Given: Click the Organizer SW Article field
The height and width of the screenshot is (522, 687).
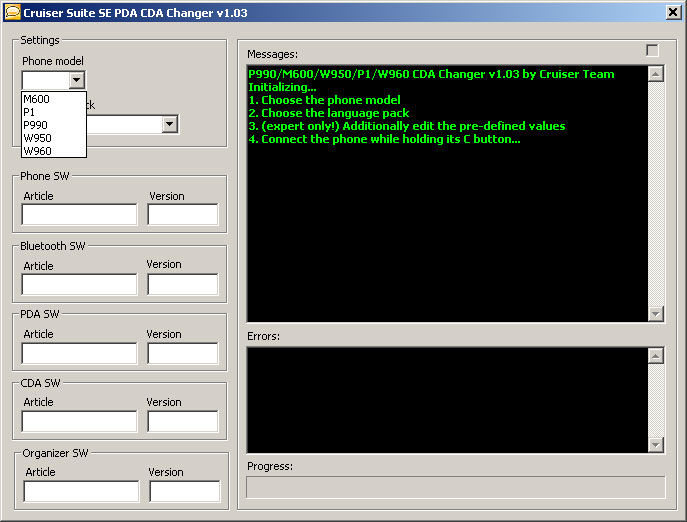Looking at the screenshot, I should tap(81, 491).
